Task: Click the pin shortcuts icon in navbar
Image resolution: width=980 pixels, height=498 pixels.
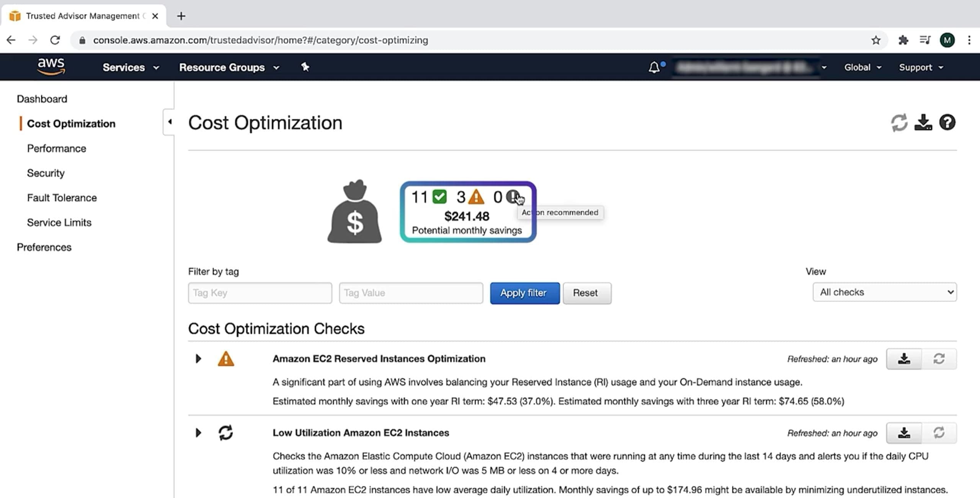Action: point(305,67)
